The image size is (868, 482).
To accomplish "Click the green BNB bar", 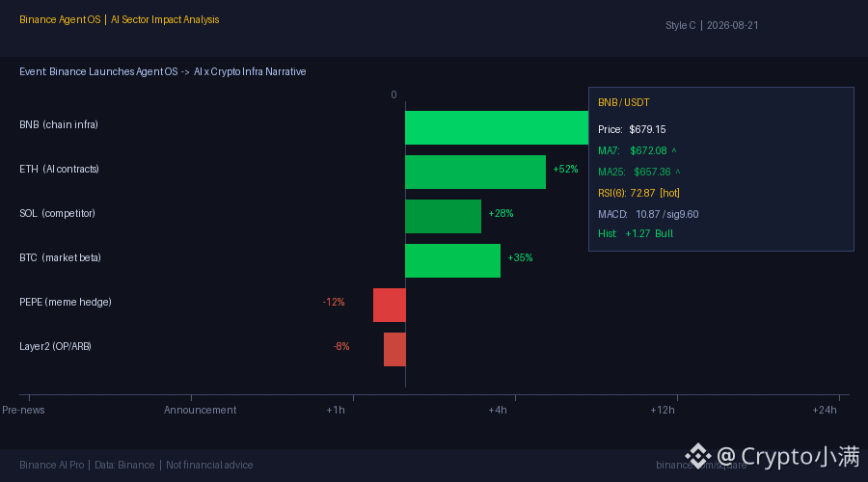I will [497, 128].
